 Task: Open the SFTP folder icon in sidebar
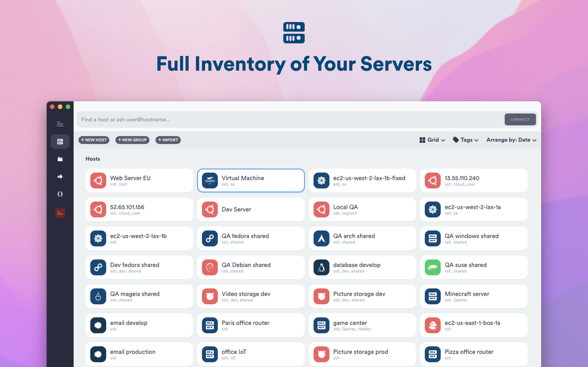tap(60, 159)
